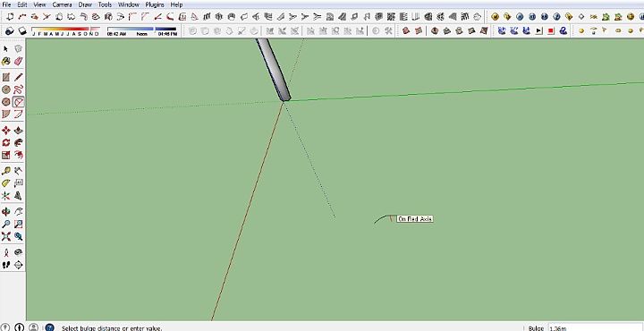Choose the Rectangle drawing tool

(5, 77)
